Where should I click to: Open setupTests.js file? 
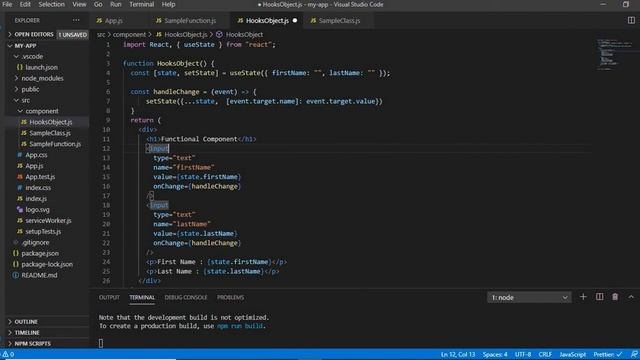[x=43, y=232]
